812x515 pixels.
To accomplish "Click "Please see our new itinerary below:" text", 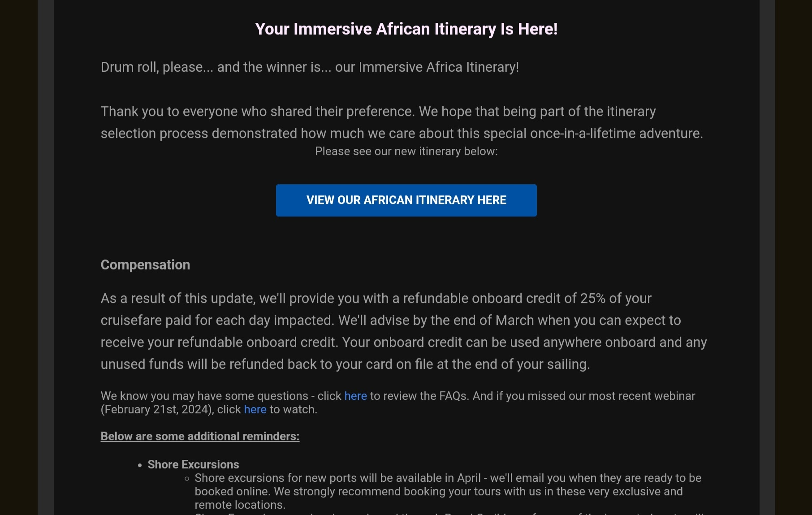I will point(406,151).
